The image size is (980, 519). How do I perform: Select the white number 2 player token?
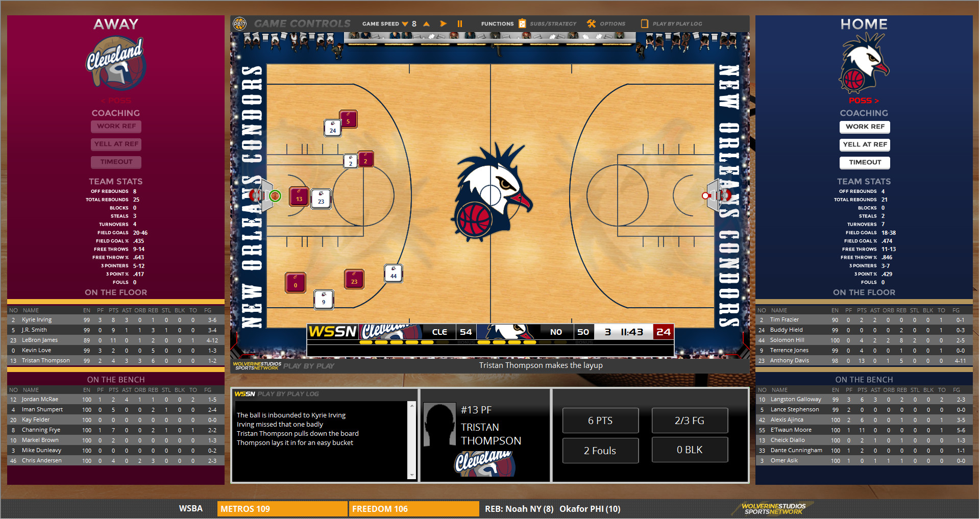[351, 161]
